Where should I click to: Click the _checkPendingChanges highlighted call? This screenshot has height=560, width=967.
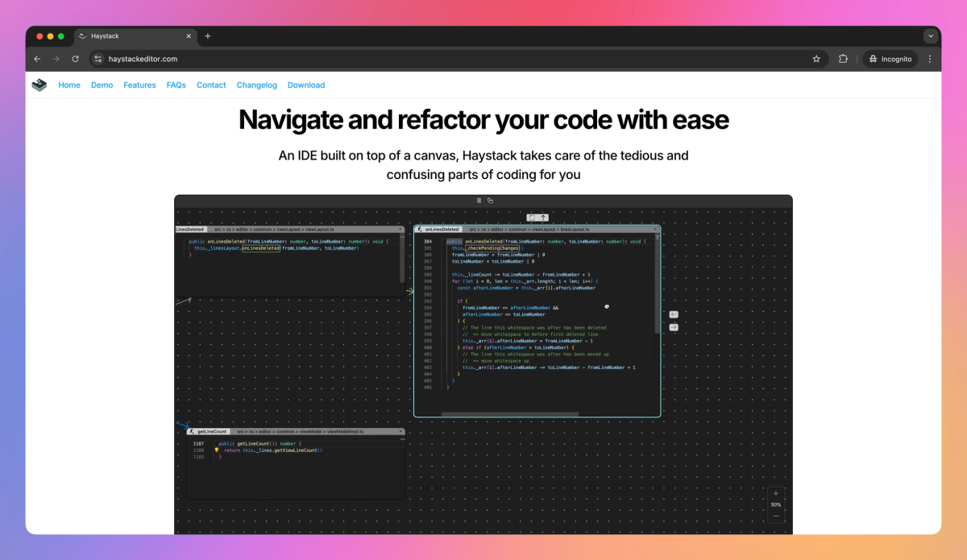click(x=493, y=248)
